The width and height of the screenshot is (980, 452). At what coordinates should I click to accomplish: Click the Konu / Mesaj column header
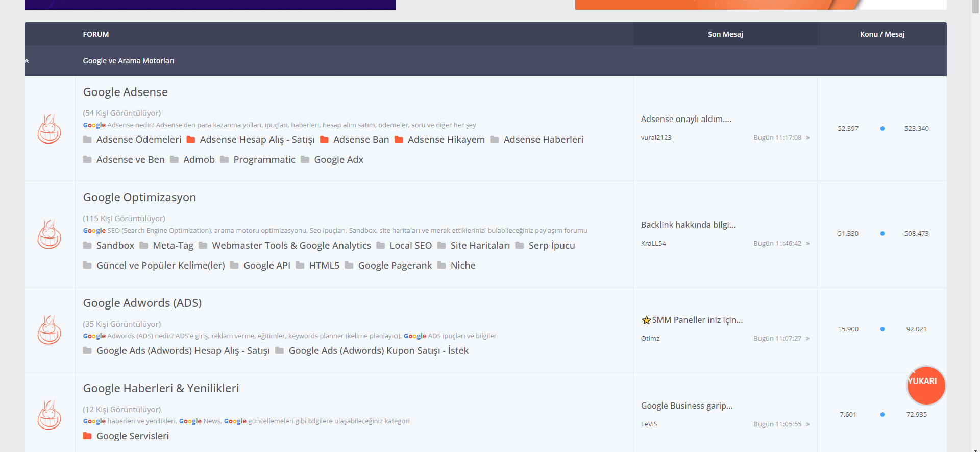pyautogui.click(x=882, y=34)
